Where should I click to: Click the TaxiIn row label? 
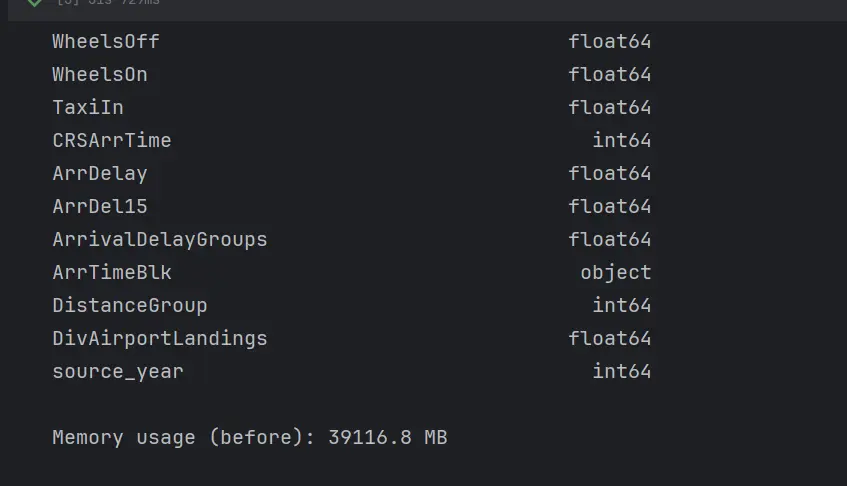(x=88, y=107)
